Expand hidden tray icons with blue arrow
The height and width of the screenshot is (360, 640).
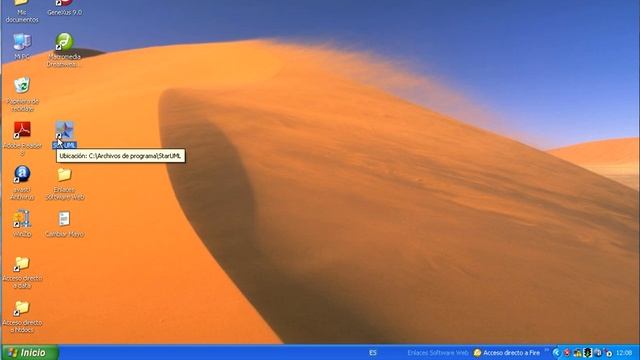pyautogui.click(x=556, y=353)
